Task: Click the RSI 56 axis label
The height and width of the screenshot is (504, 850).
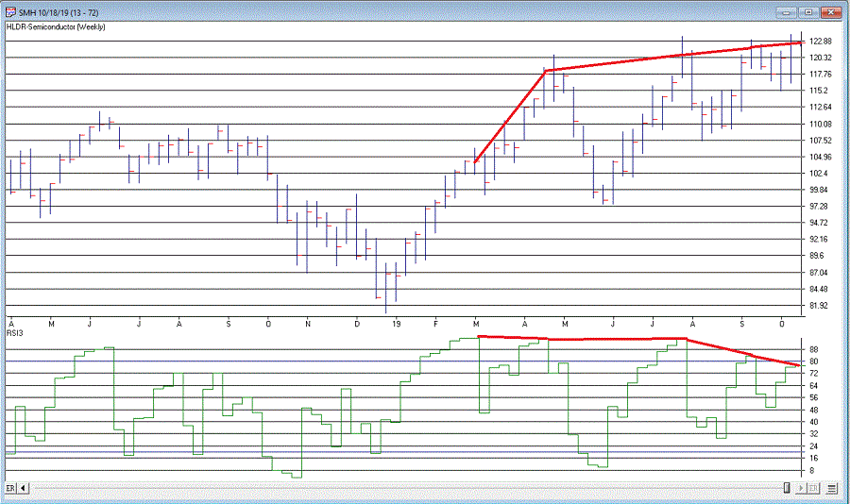Action: 814,397
